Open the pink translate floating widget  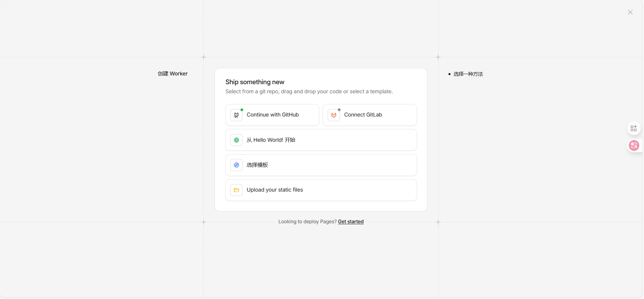(x=634, y=145)
